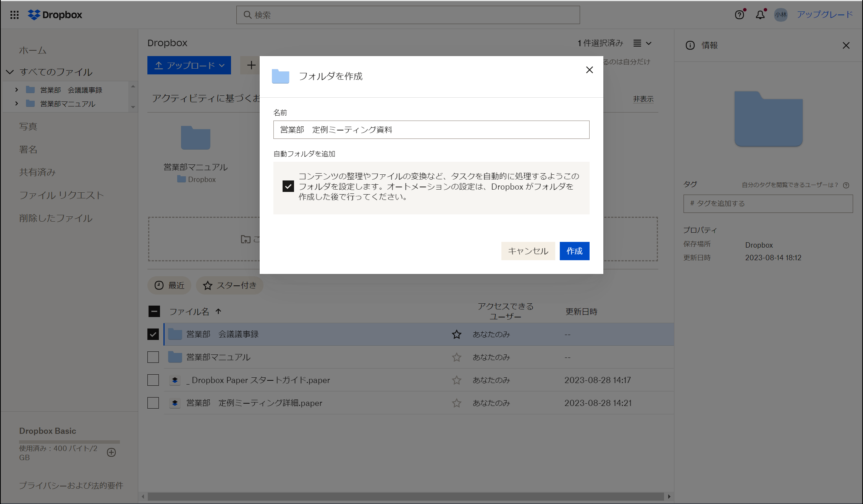This screenshot has width=863, height=504.
Task: Sort by ファイル名 column header arrow
Action: [218, 311]
